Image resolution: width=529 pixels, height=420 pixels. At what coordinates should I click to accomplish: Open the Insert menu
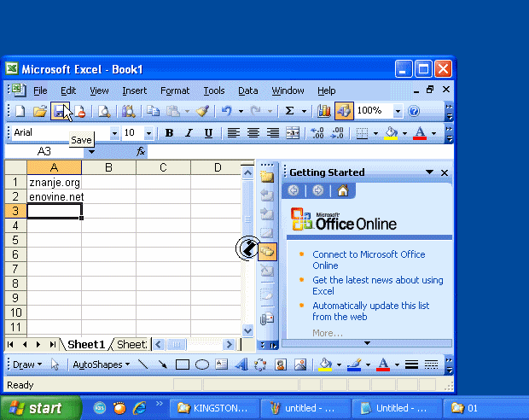point(134,90)
